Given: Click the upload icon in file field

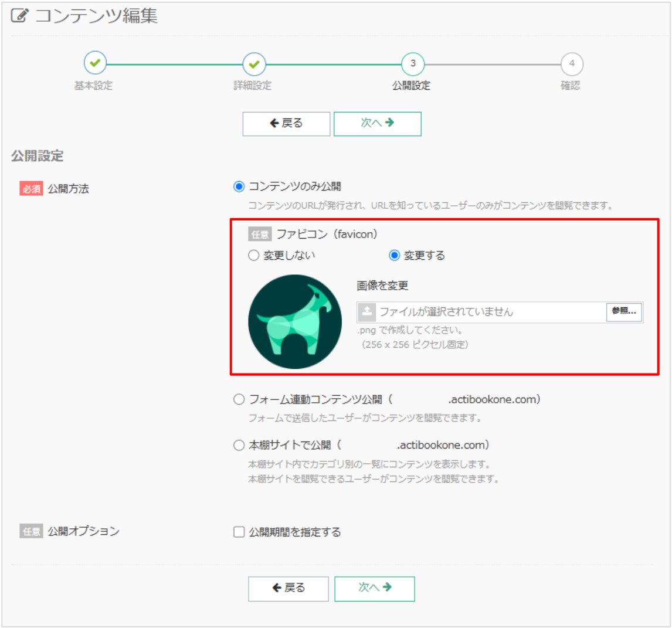Looking at the screenshot, I should (367, 311).
